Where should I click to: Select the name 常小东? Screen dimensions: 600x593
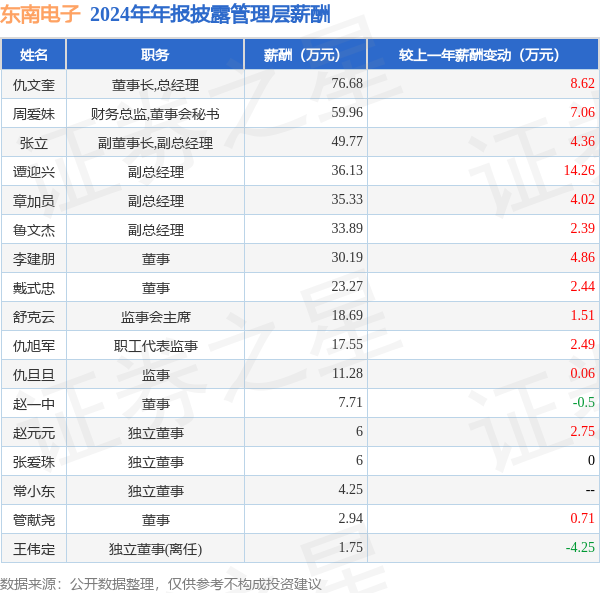coord(34,492)
